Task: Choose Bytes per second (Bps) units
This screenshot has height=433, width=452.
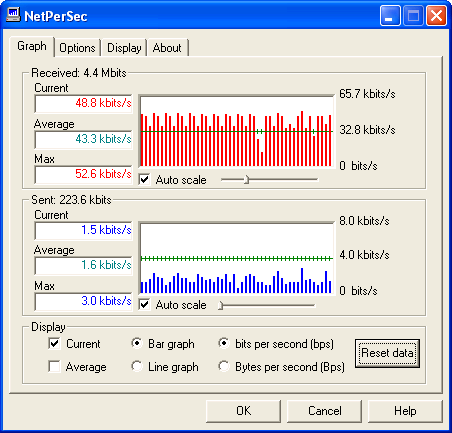Action: coord(224,366)
